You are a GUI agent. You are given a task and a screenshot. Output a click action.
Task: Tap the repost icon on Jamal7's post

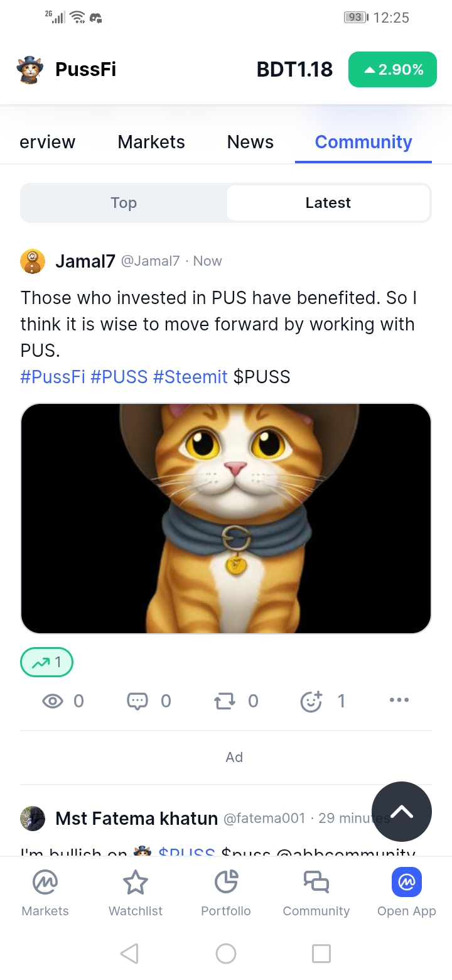(224, 700)
